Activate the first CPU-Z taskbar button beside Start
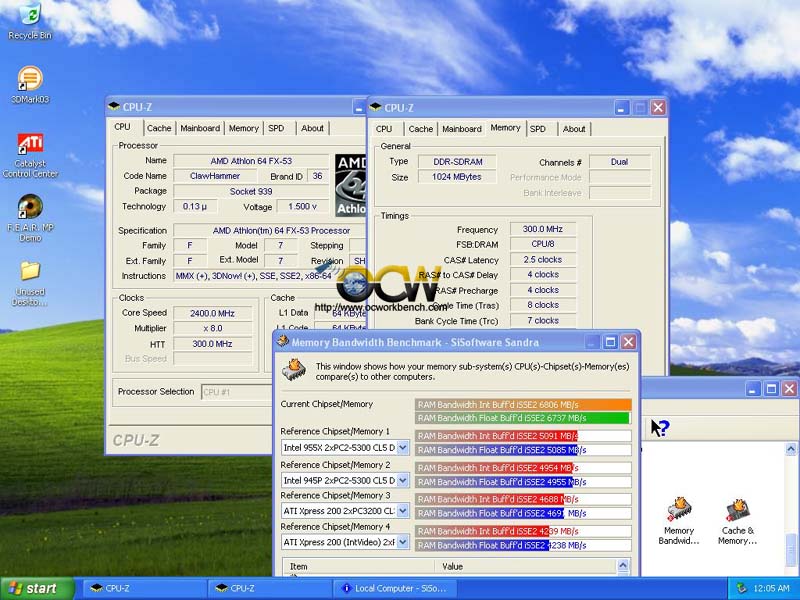 pyautogui.click(x=143, y=588)
